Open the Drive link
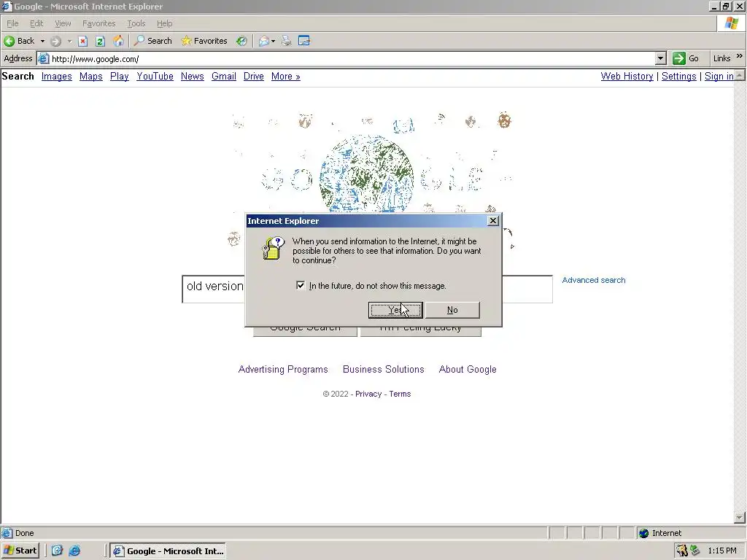The height and width of the screenshot is (560, 747). pyautogui.click(x=253, y=76)
